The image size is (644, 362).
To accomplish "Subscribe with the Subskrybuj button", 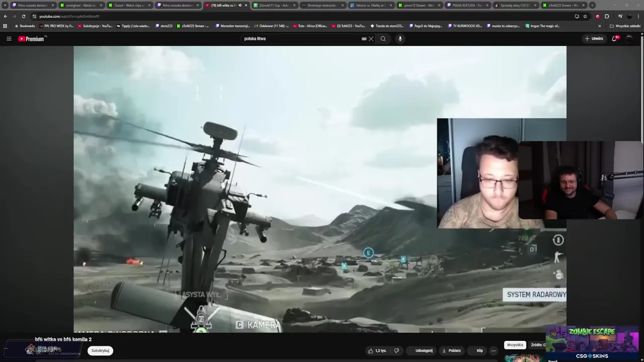I will [100, 350].
